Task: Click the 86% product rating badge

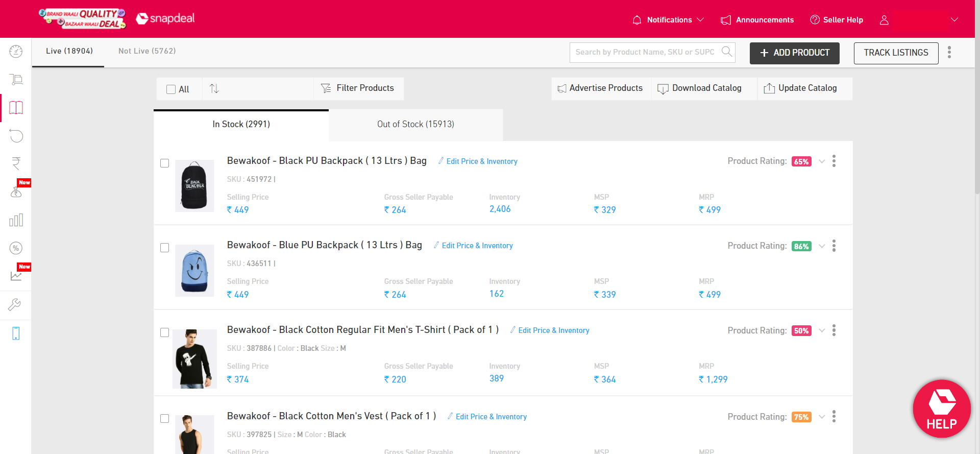Action: [x=801, y=247]
